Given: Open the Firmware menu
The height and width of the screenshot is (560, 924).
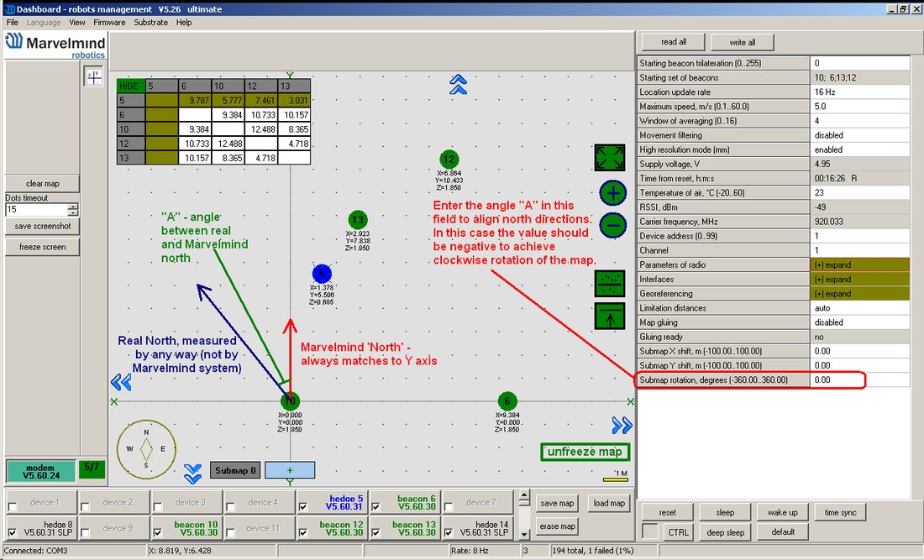Looking at the screenshot, I should pyautogui.click(x=109, y=23).
